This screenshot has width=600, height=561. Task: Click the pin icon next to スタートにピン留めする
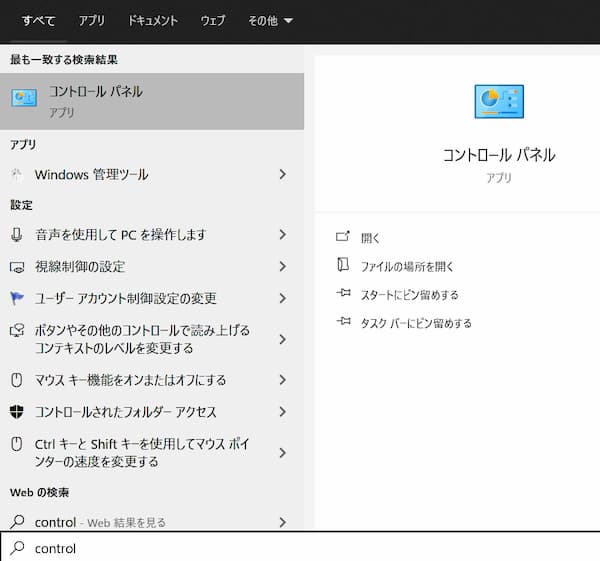click(x=344, y=295)
